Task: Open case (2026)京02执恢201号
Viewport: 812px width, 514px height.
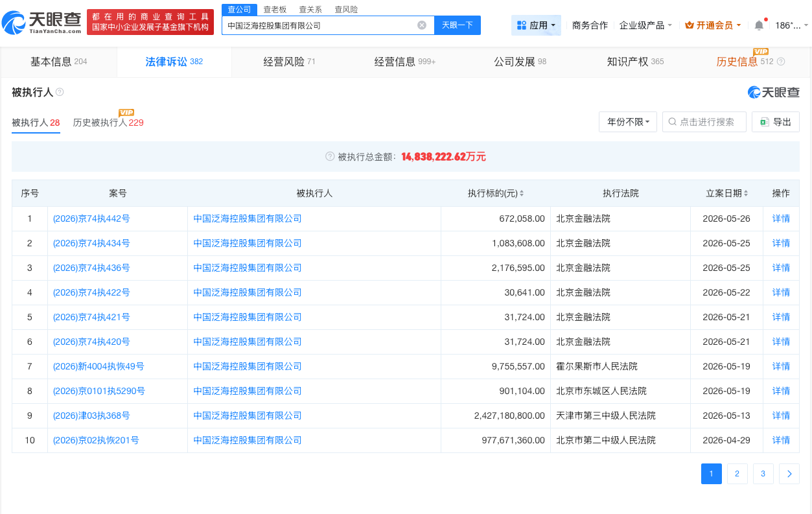Action: pos(96,440)
